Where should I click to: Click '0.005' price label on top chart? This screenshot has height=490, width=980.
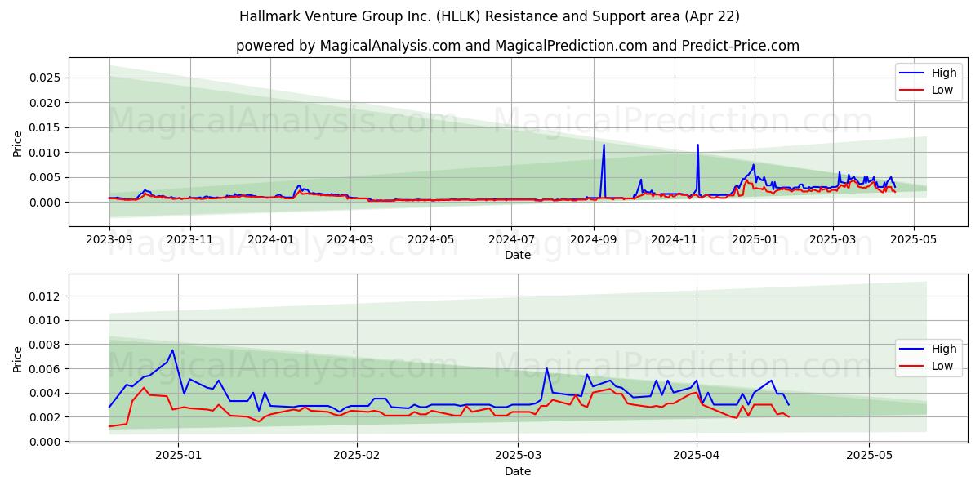point(47,177)
